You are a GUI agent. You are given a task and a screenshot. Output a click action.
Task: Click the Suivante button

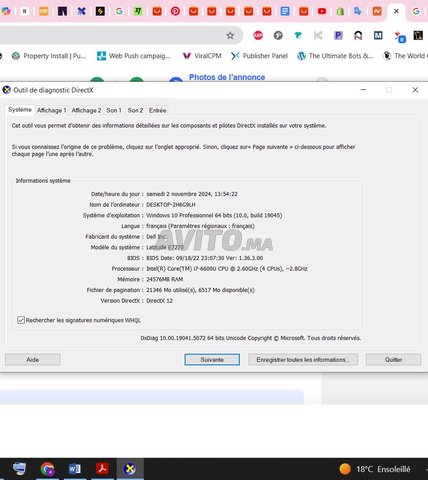tap(212, 360)
